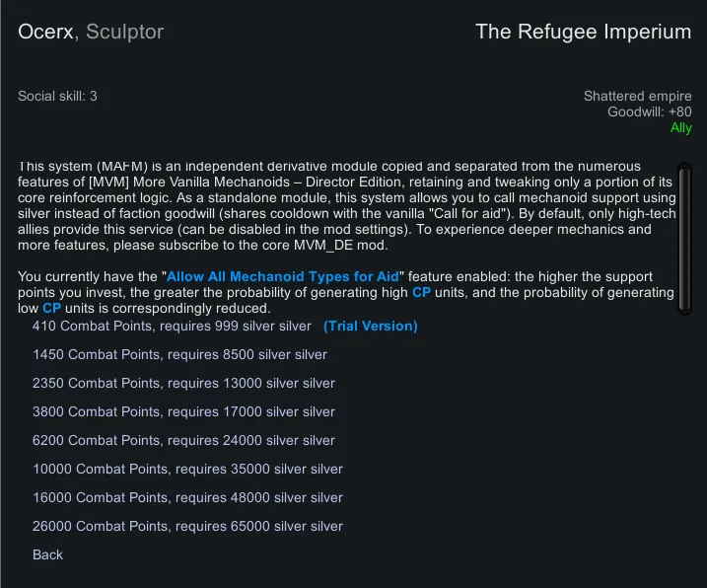Click the blue CP in "low CP units"
The image size is (707, 588).
pos(51,309)
